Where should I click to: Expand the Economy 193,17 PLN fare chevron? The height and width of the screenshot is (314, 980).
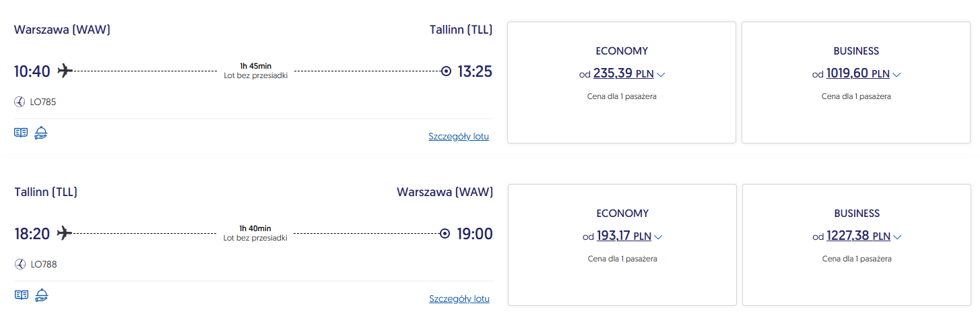[x=658, y=237]
